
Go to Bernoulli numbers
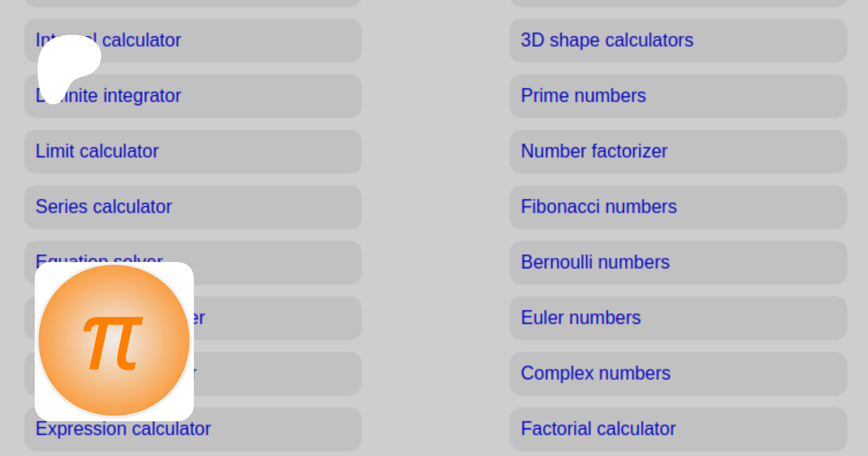pyautogui.click(x=595, y=263)
